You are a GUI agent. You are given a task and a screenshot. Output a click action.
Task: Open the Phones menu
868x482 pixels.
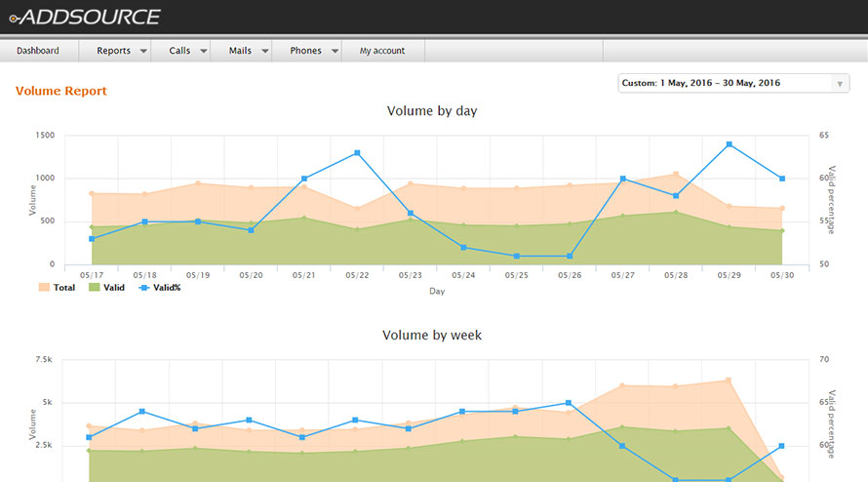305,51
